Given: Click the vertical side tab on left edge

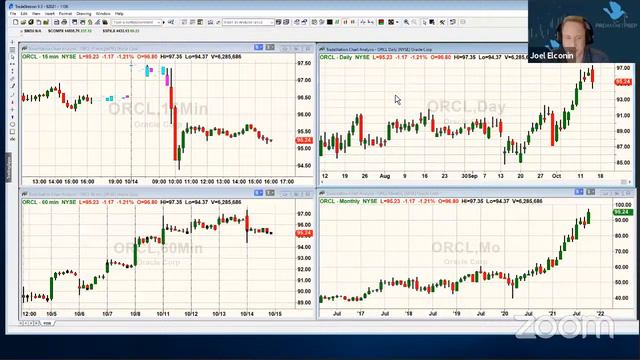Looking at the screenshot, I should (x=8, y=167).
